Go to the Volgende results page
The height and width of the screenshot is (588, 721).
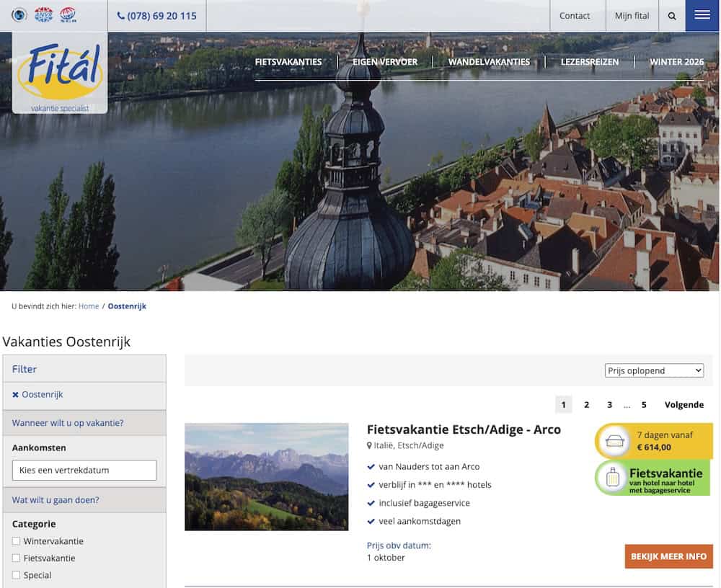(684, 404)
